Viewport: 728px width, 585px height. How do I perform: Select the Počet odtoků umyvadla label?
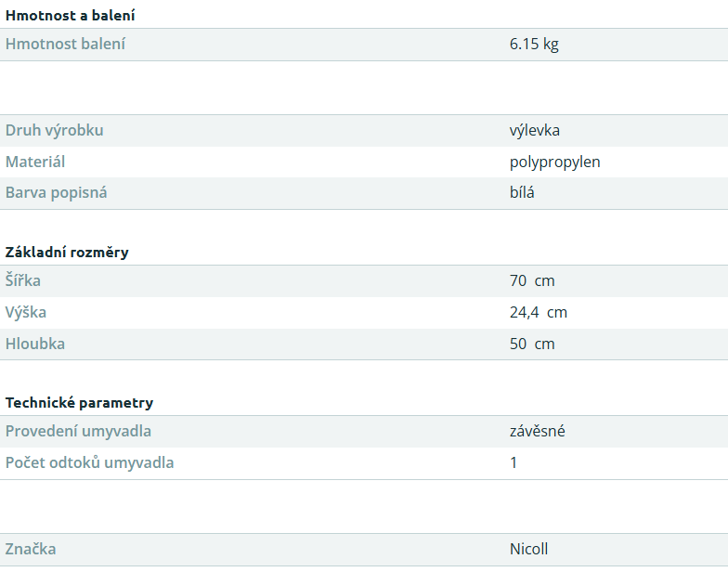[x=89, y=462]
